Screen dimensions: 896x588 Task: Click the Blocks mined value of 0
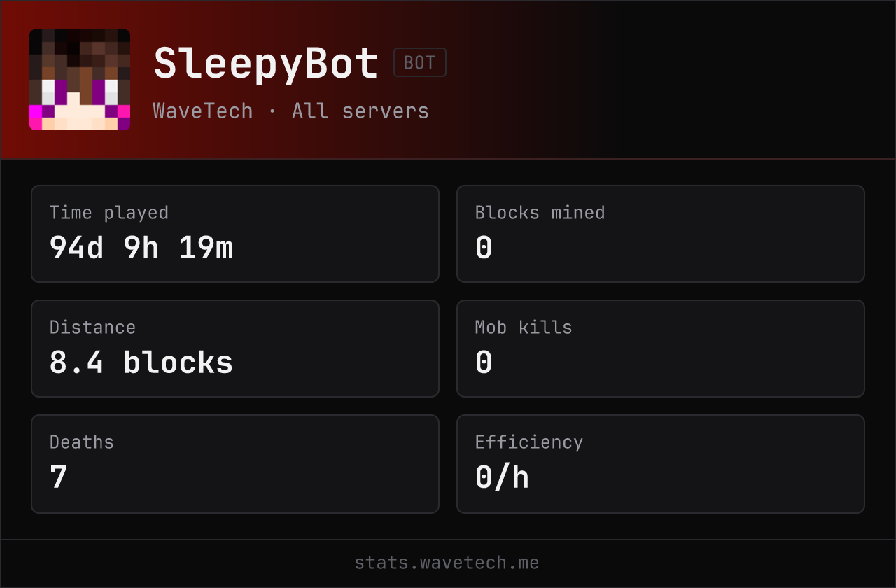pos(484,248)
